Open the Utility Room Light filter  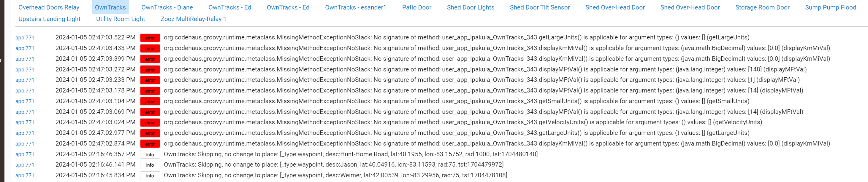(121, 19)
